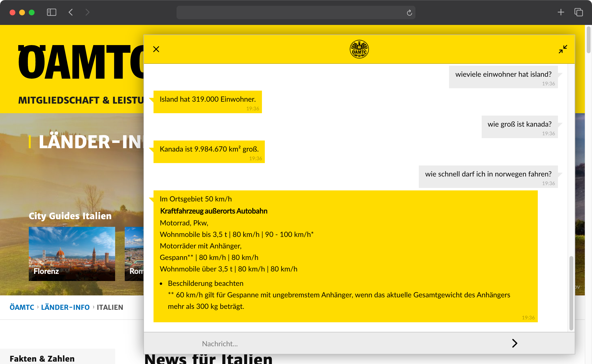Click the ÖAMTC emblem in the chat header
This screenshot has height=364, width=592.
(359, 49)
